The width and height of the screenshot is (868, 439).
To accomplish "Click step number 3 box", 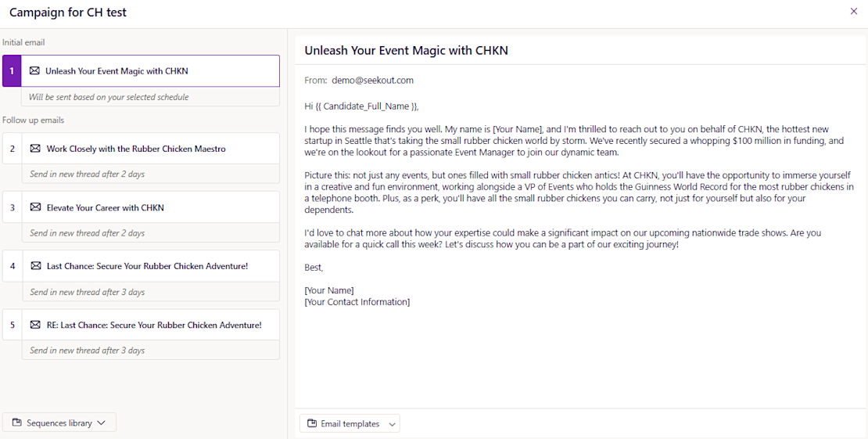I will coord(13,207).
